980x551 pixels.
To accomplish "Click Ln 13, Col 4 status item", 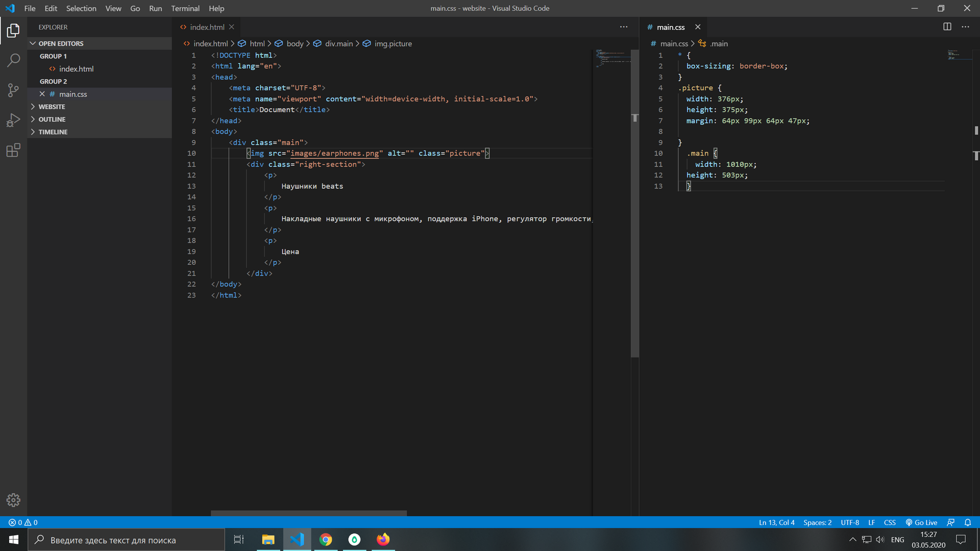I will (776, 522).
